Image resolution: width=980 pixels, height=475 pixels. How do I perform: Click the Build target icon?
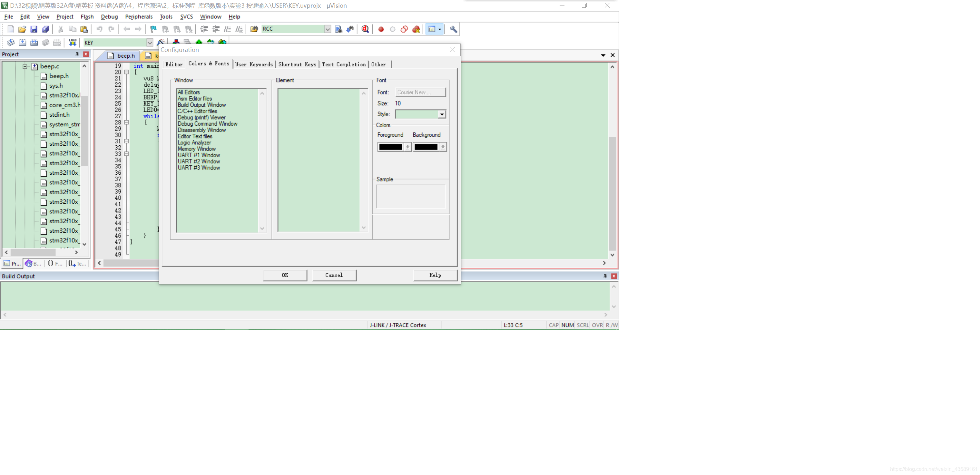[x=23, y=42]
